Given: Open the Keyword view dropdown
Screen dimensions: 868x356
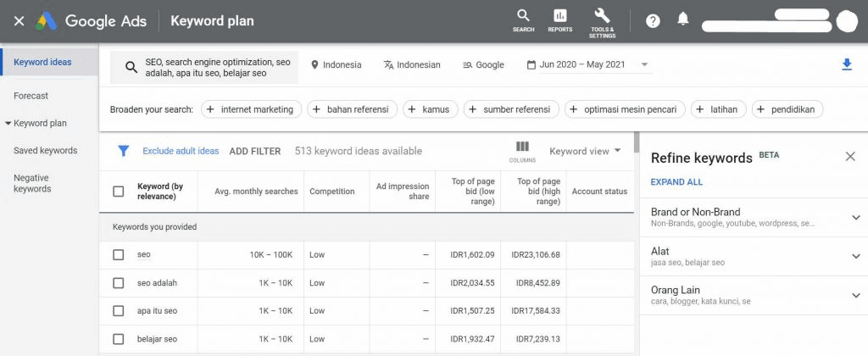Looking at the screenshot, I should pos(585,151).
